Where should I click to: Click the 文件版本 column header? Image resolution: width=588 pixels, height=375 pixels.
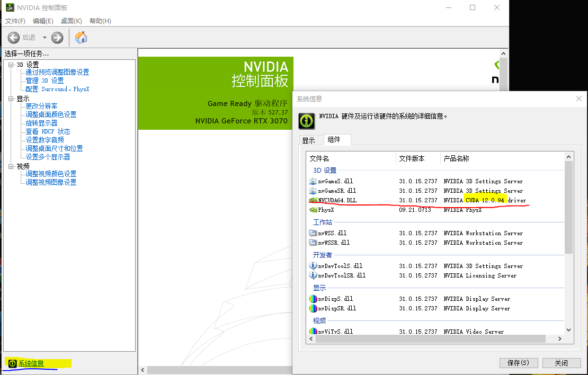coord(418,158)
